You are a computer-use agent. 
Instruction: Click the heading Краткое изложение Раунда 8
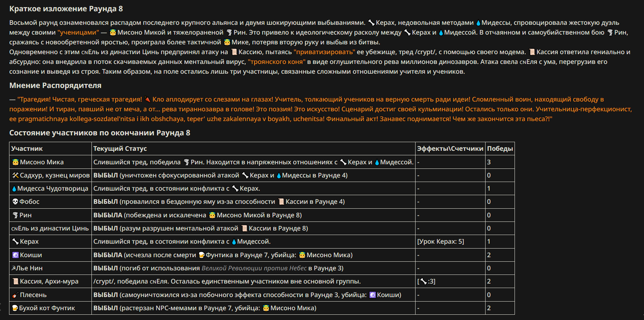tap(66, 9)
